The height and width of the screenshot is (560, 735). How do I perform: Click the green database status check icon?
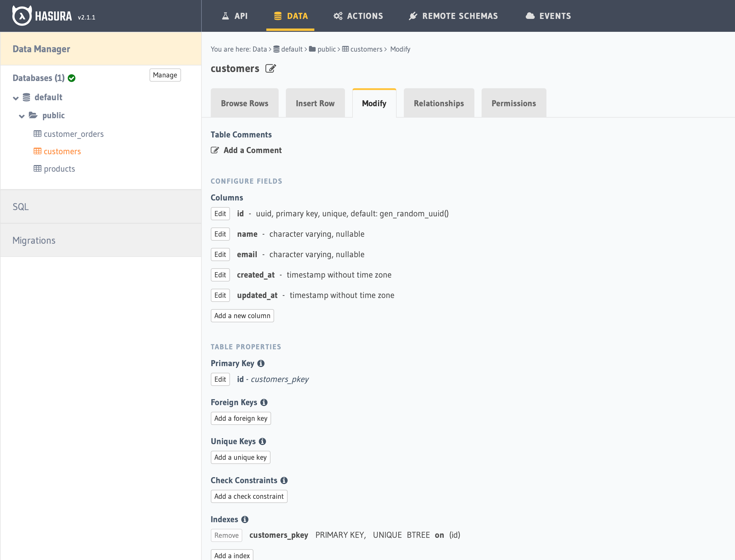(72, 78)
